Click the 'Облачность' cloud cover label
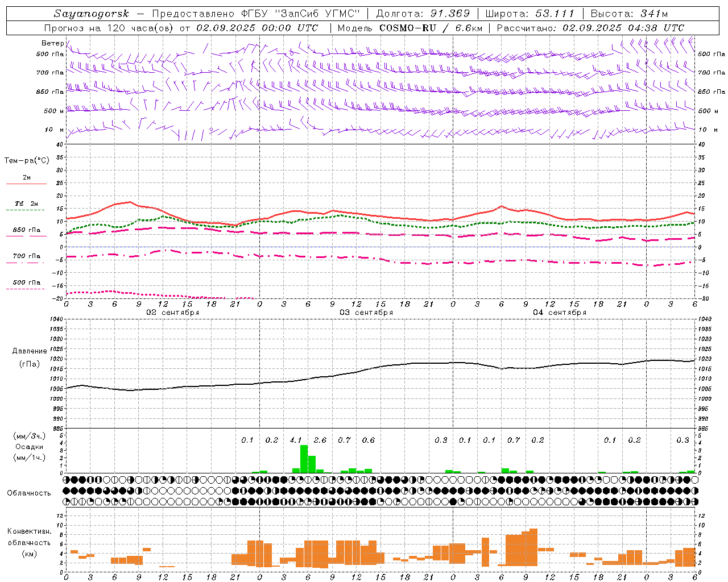 coord(29,493)
